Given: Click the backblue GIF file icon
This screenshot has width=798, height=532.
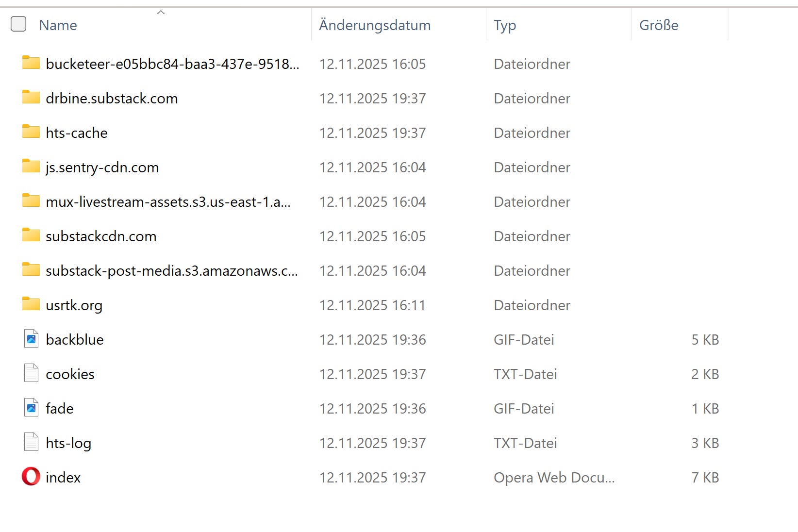Looking at the screenshot, I should tap(31, 339).
